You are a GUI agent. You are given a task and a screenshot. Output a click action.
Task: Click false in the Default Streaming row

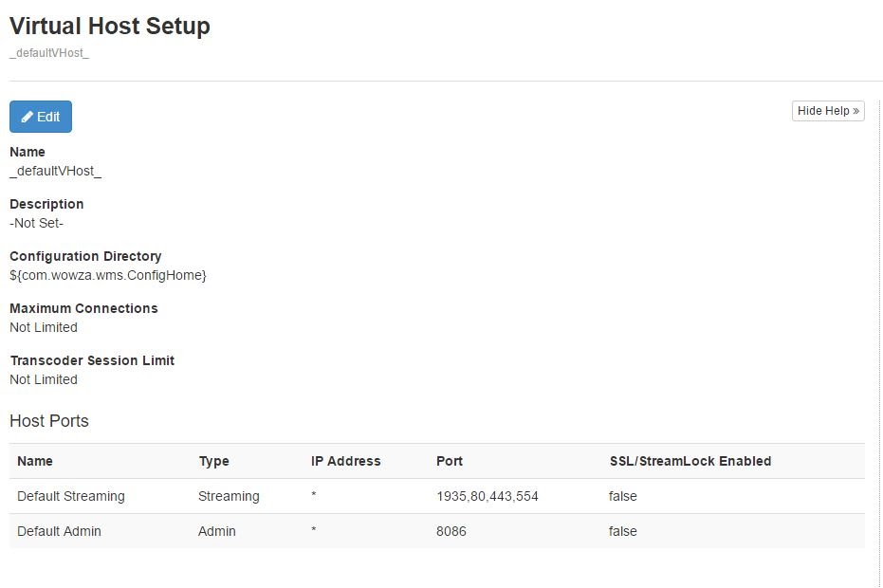pos(622,496)
